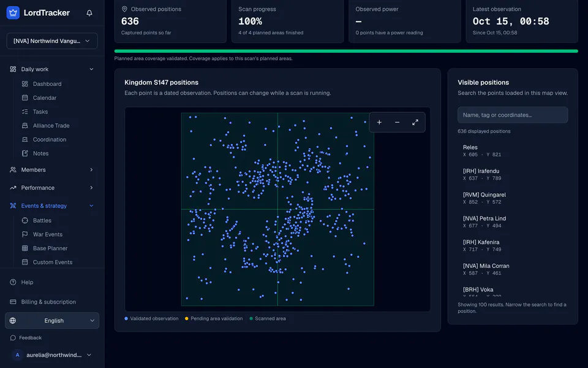This screenshot has height=368, width=588.
Task: Click the orange Pending area validation dot
Action: coord(186,318)
